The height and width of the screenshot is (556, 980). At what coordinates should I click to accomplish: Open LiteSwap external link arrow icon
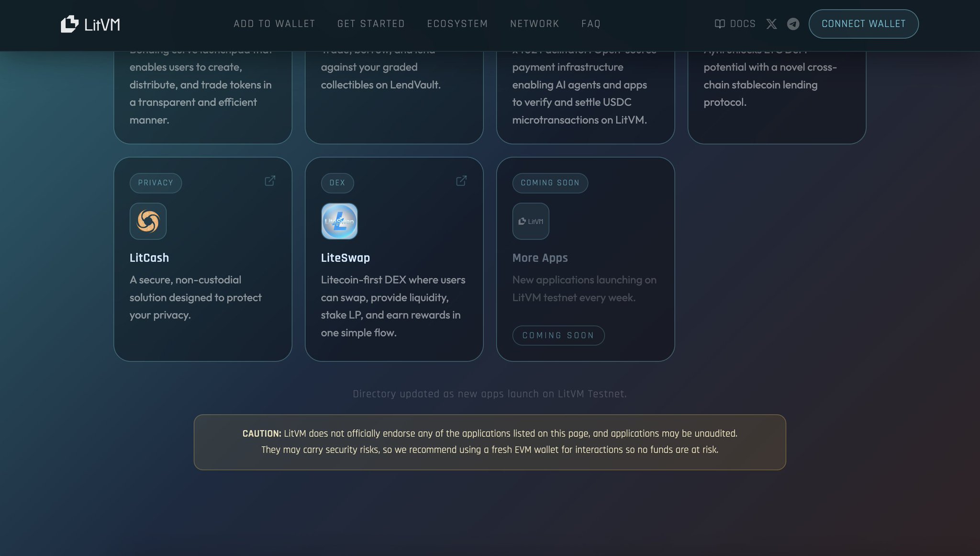tap(461, 181)
